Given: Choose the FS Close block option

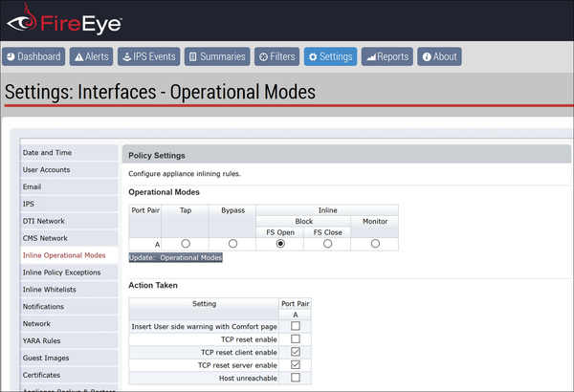Looking at the screenshot, I should pos(327,244).
